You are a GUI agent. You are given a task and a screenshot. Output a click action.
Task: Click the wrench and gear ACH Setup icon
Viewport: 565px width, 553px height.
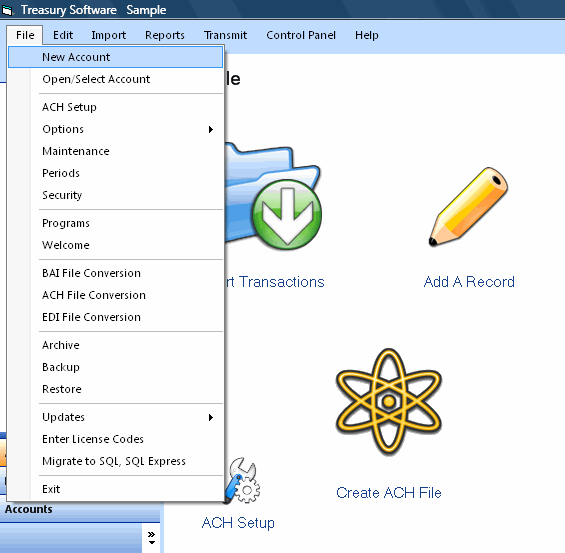(x=242, y=481)
